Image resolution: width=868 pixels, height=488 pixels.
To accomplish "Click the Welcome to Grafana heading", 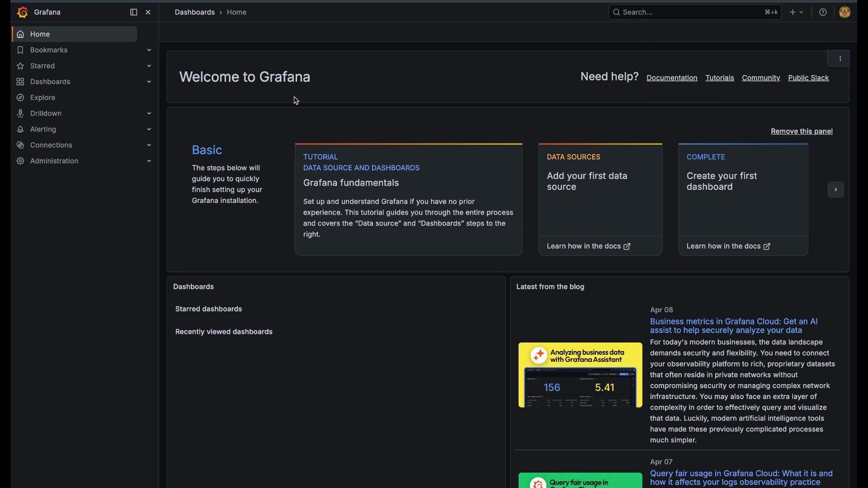I will [245, 77].
